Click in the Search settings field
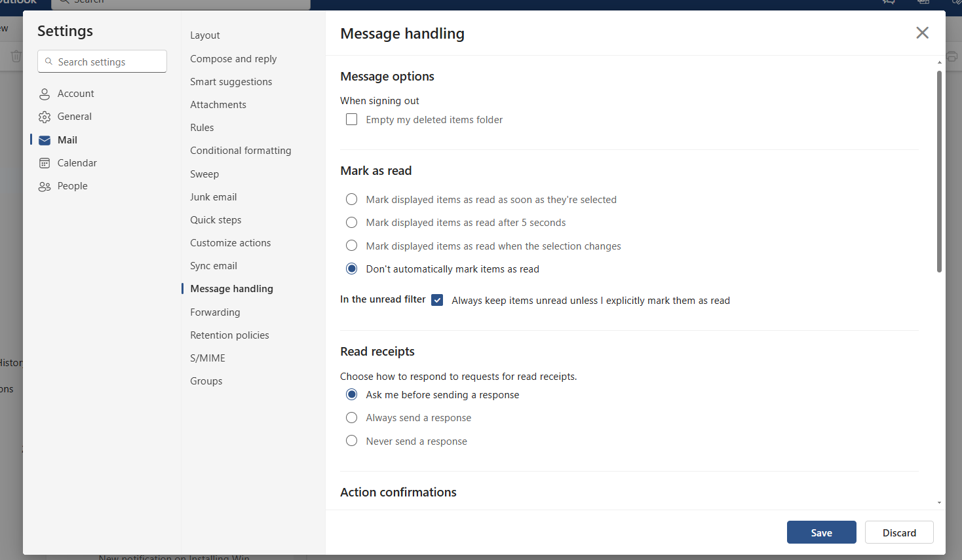Screen dimensions: 962x560 point(102,62)
